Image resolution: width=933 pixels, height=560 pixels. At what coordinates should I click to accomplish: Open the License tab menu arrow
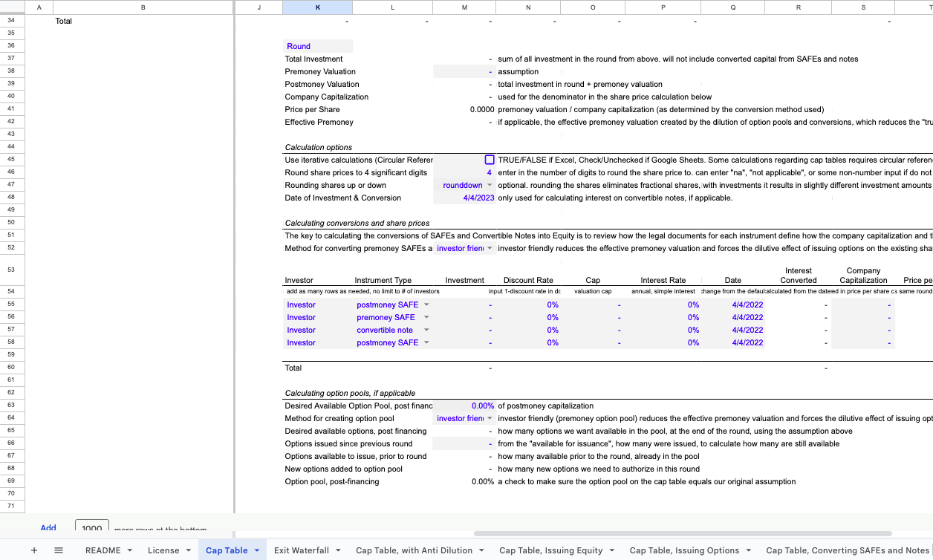pos(188,550)
